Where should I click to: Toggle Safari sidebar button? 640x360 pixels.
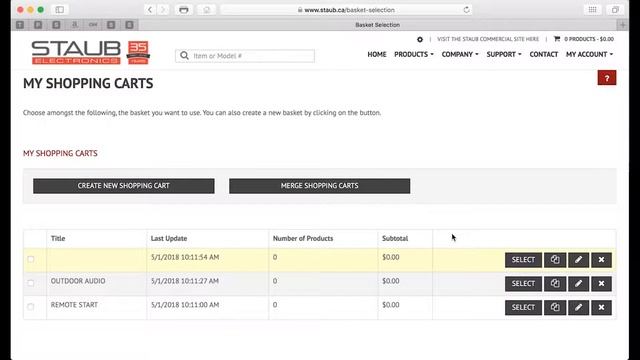pyautogui.click(x=60, y=10)
